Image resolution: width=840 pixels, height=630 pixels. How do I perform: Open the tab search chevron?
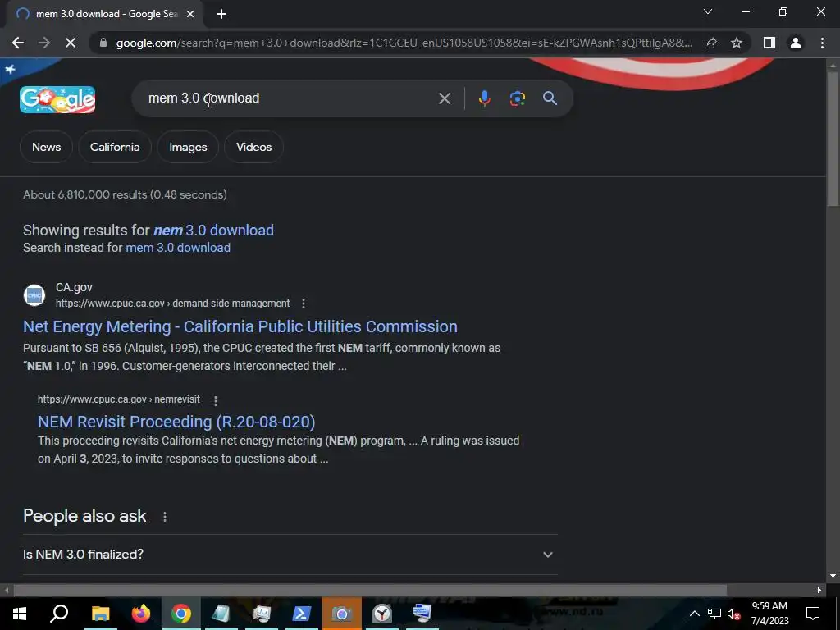708,11
